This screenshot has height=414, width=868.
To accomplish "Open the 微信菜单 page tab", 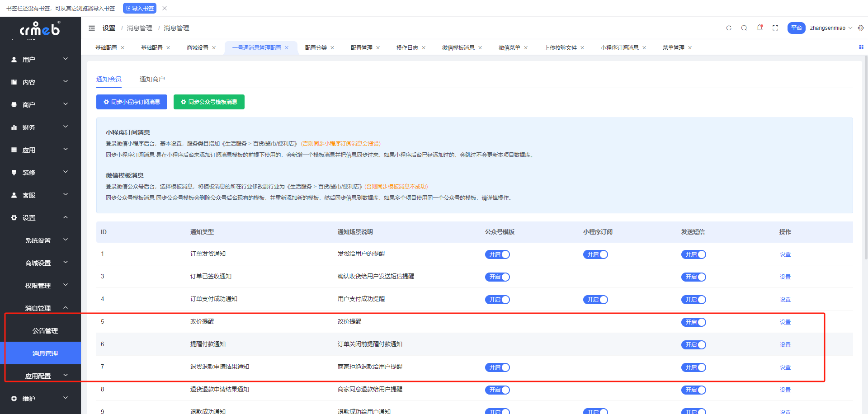I will 509,48.
